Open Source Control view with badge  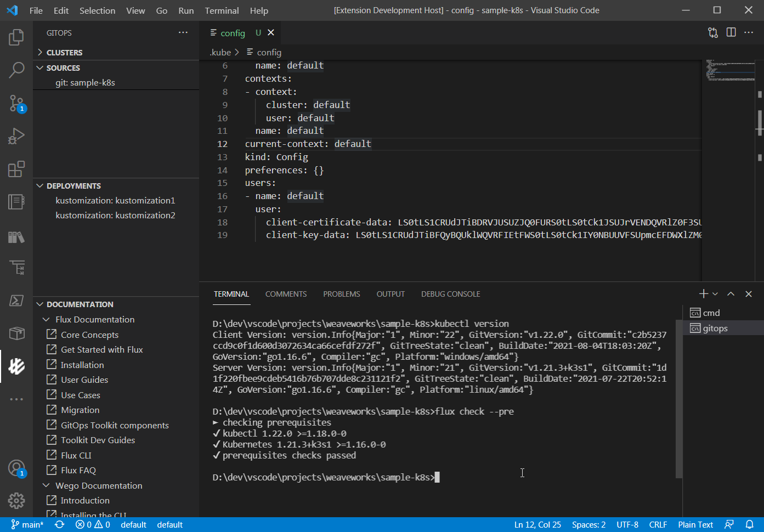pos(16,103)
